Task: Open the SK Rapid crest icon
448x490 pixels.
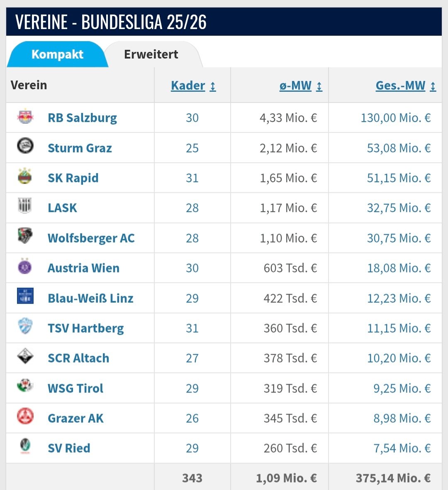Action: pos(25,176)
